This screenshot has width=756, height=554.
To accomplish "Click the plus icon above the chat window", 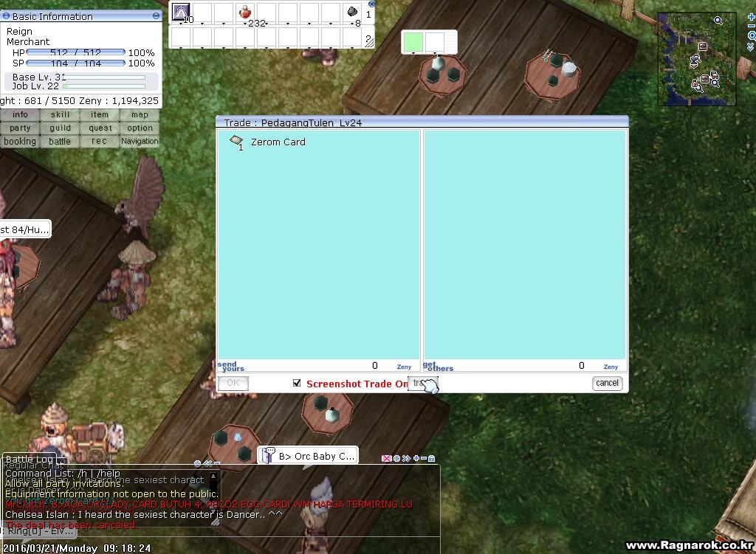I will [416, 458].
